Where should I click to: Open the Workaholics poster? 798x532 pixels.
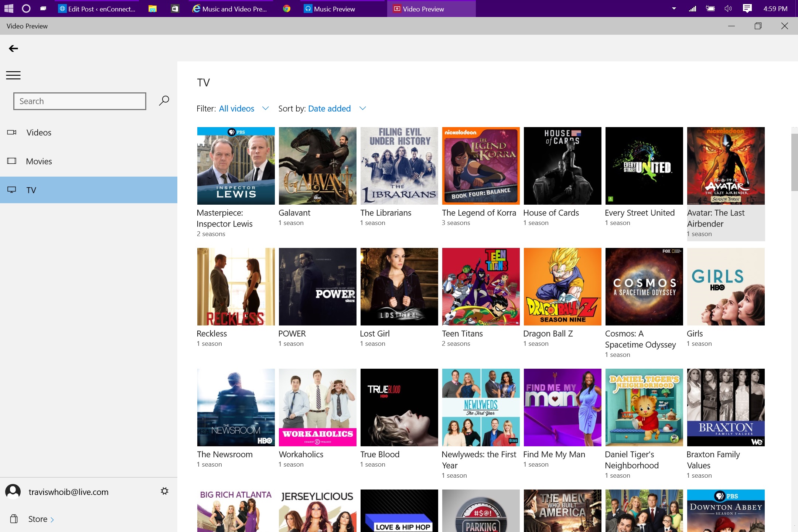tap(317, 407)
